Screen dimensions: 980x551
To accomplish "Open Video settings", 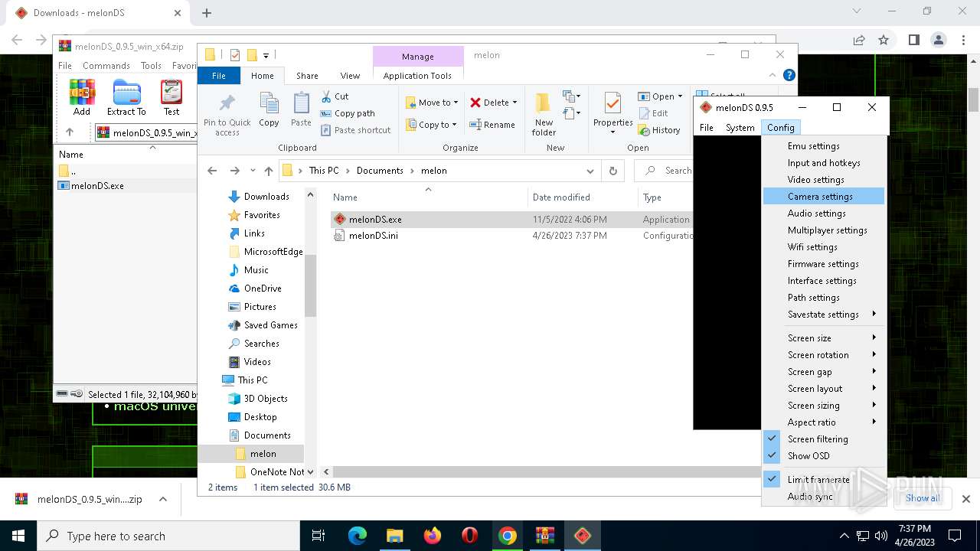I will 824,180.
